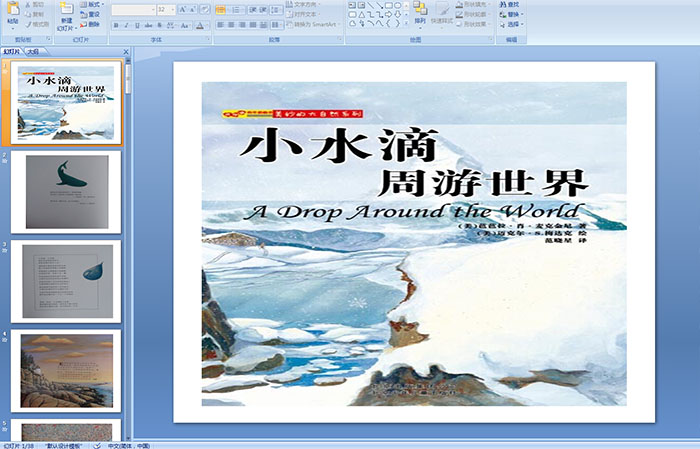The width and height of the screenshot is (700, 449).
Task: Pick the triangle shape in shapes gallery
Action: 362,15
